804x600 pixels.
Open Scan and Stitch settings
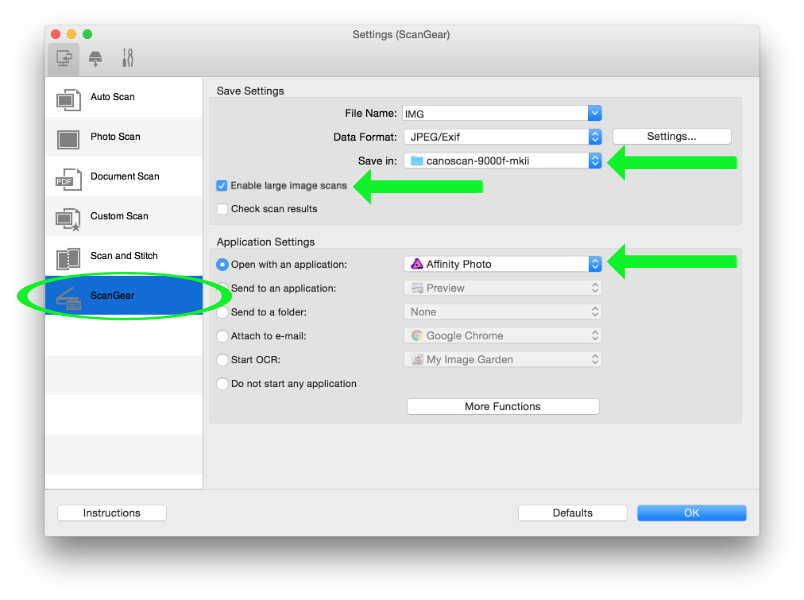[124, 256]
